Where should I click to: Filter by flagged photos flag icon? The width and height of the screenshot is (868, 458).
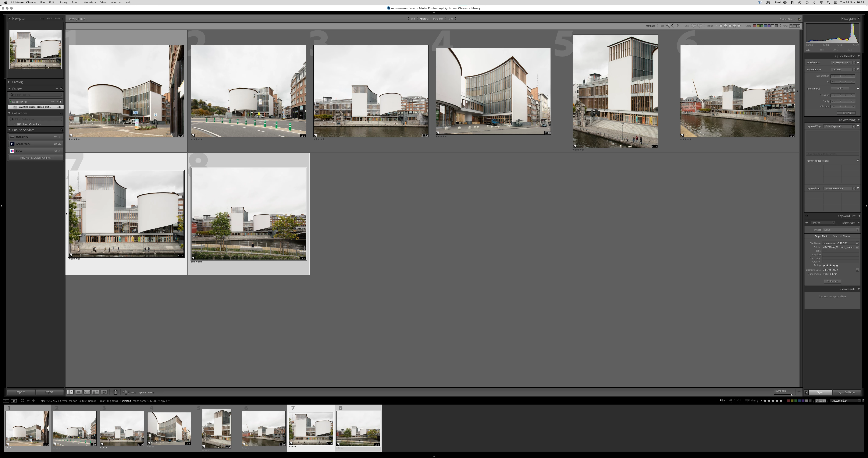pos(668,26)
